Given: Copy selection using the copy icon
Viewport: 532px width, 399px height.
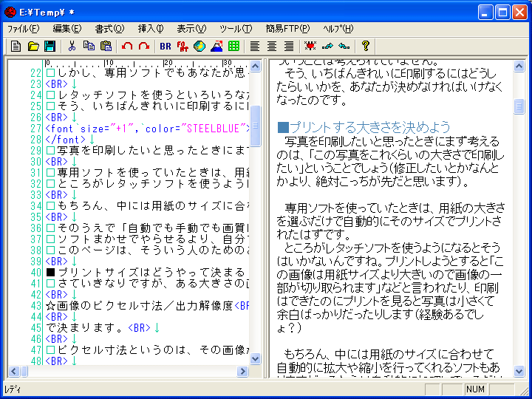Looking at the screenshot, I should coord(89,46).
